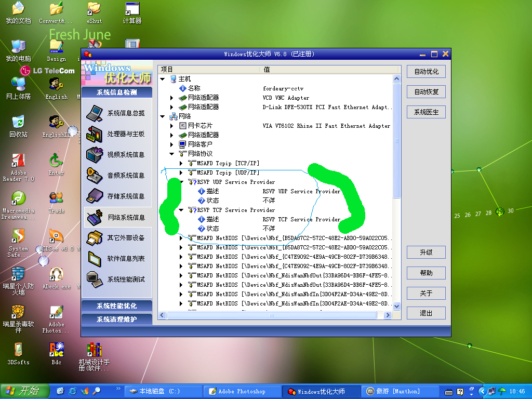
Task: Collapse RSVP TCP Service Provider node
Action: click(x=181, y=210)
